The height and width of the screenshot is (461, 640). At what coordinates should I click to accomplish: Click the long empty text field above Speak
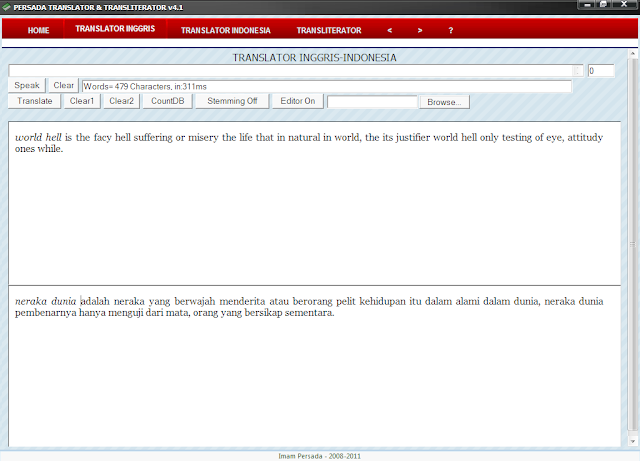(291, 71)
